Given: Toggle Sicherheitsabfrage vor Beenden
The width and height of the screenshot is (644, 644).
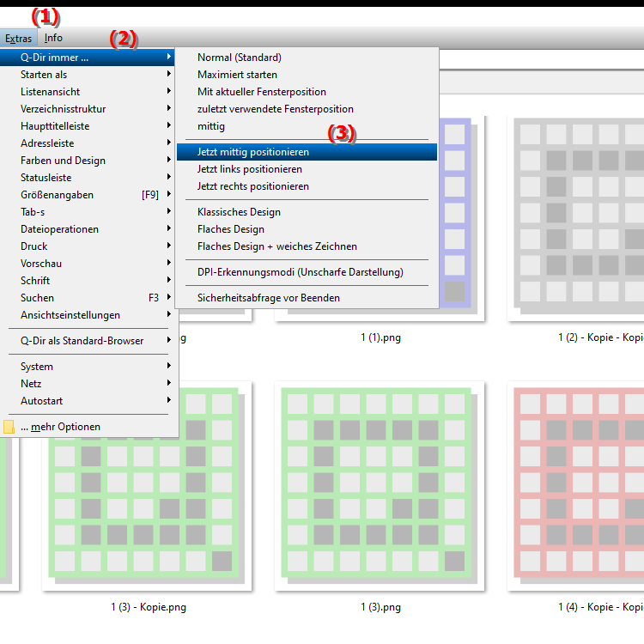Looking at the screenshot, I should pyautogui.click(x=268, y=298).
